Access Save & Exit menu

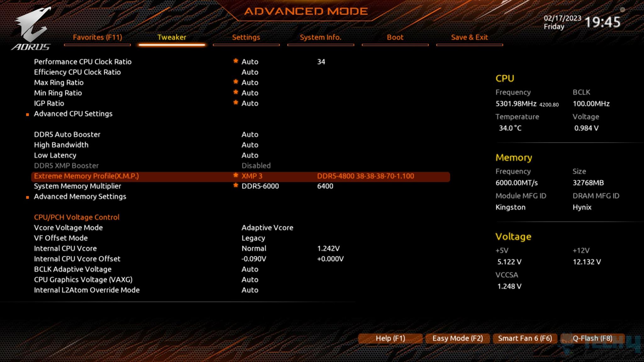[x=469, y=37]
